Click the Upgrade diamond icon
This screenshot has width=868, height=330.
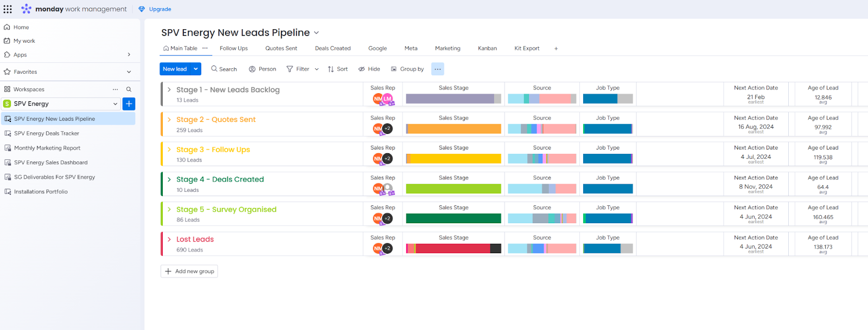coord(142,9)
